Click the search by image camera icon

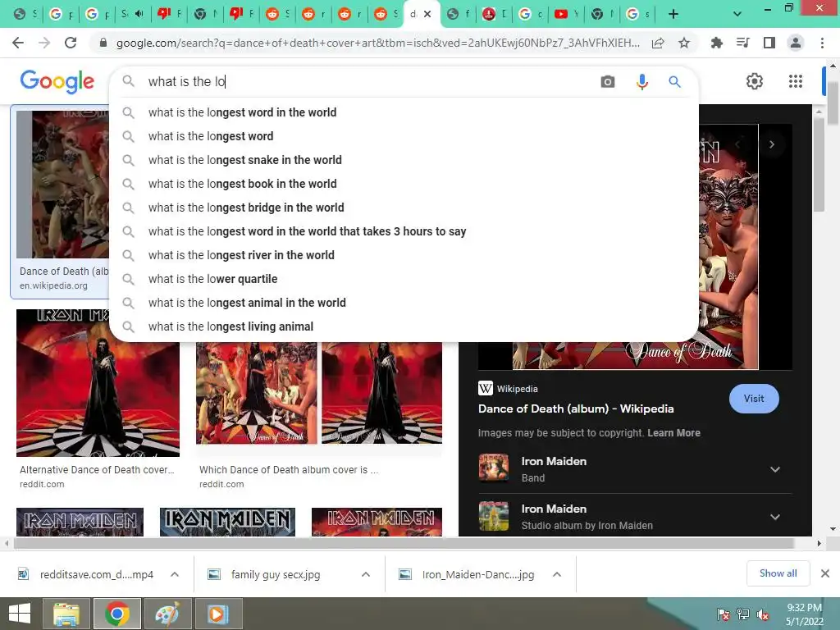pos(608,81)
